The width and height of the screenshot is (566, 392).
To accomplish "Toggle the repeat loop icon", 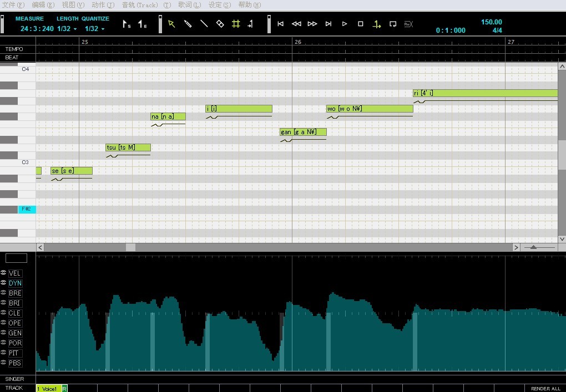I will pyautogui.click(x=393, y=24).
